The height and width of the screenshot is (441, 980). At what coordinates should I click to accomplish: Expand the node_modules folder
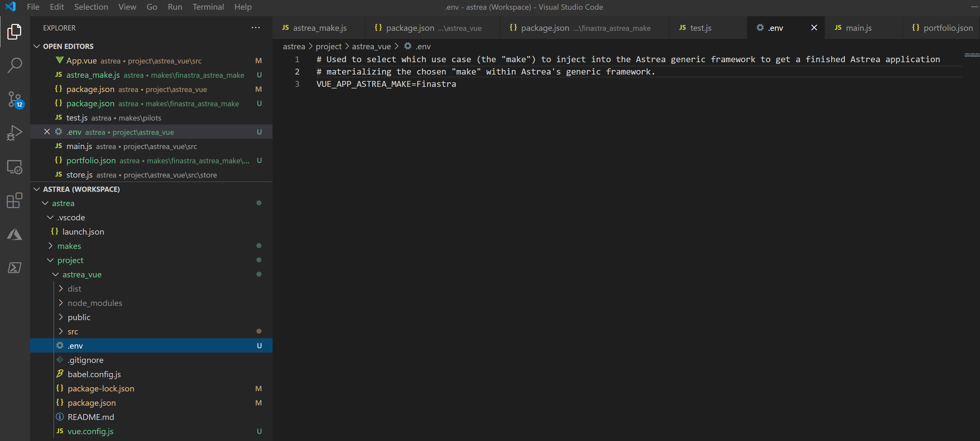[94, 303]
